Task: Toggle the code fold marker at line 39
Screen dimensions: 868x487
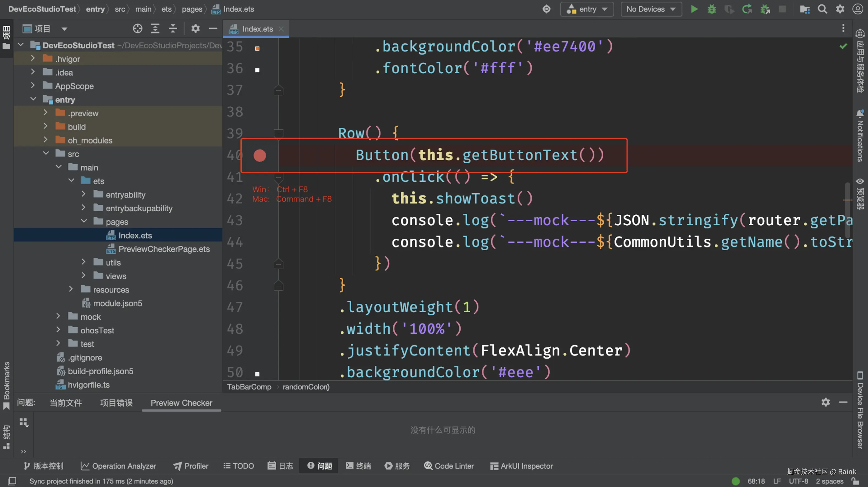Action: [278, 133]
